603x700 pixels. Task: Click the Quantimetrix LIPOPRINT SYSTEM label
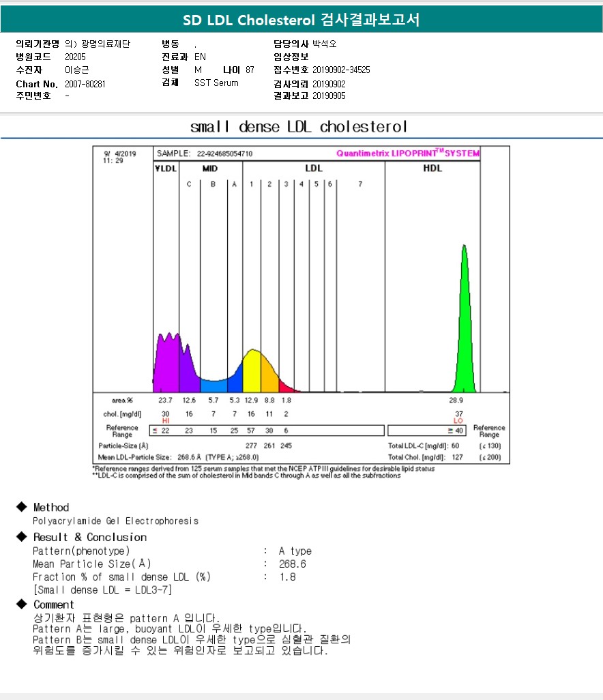tap(407, 154)
